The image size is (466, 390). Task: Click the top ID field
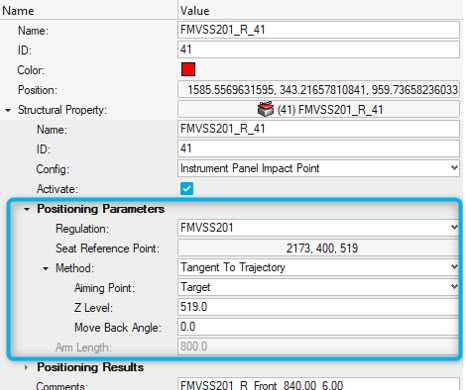coord(318,50)
